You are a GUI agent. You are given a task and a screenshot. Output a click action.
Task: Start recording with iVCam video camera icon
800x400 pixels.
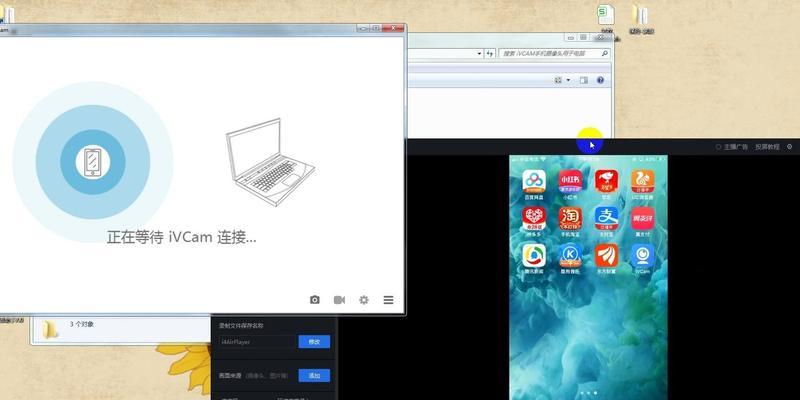(x=339, y=300)
